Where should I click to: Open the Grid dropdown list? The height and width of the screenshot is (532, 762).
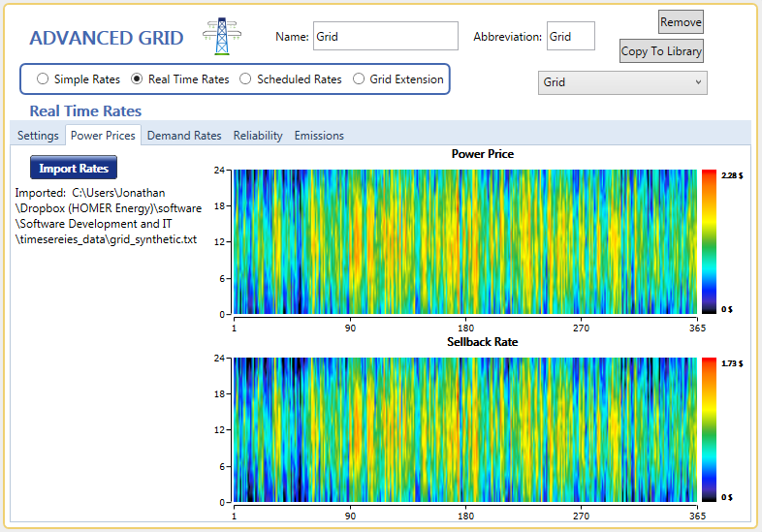[x=622, y=82]
